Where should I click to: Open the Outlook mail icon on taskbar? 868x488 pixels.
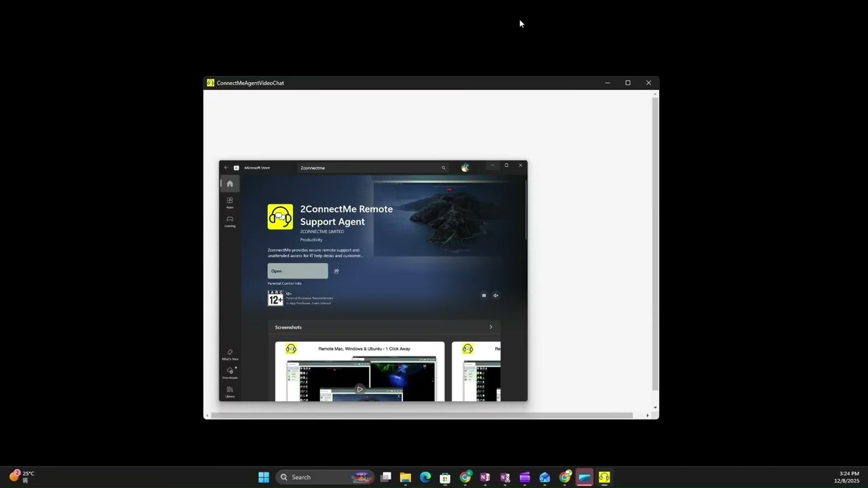[x=545, y=477]
